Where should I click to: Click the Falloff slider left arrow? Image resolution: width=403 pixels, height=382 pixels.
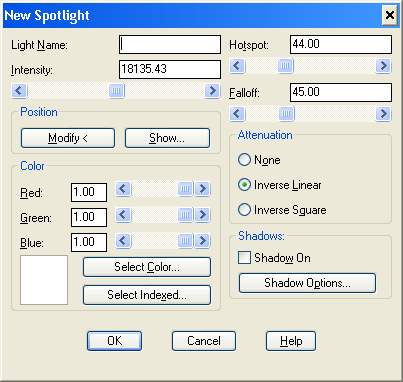237,114
